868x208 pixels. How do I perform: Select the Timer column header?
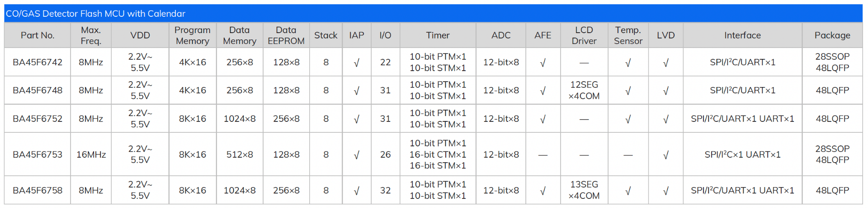(438, 35)
